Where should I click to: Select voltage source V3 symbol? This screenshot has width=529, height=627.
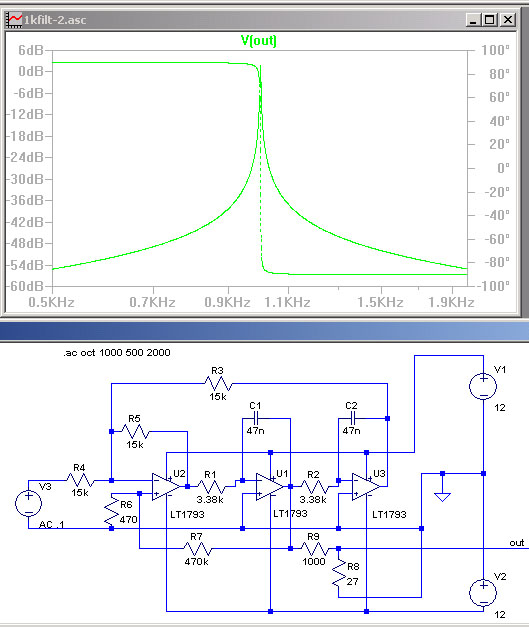(x=28, y=503)
